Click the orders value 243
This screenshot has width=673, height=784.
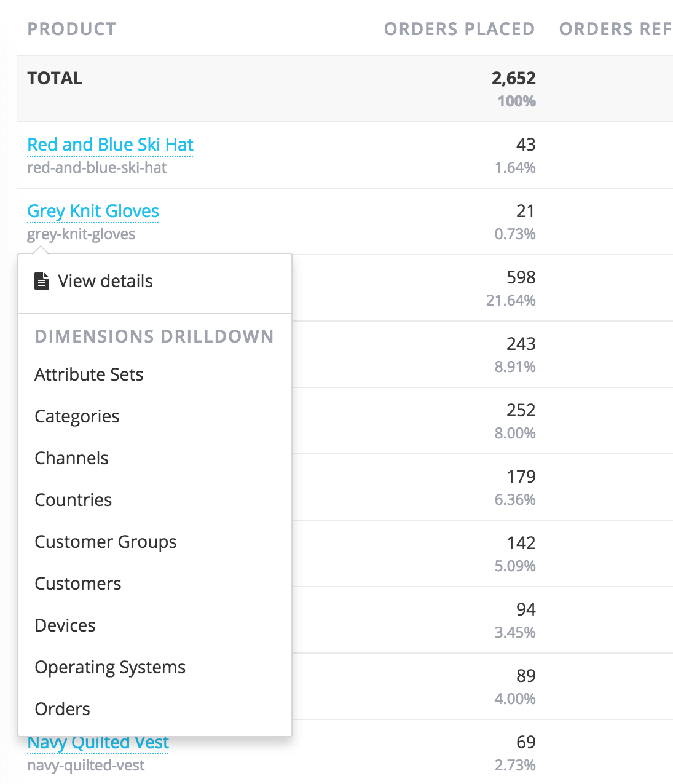click(521, 344)
